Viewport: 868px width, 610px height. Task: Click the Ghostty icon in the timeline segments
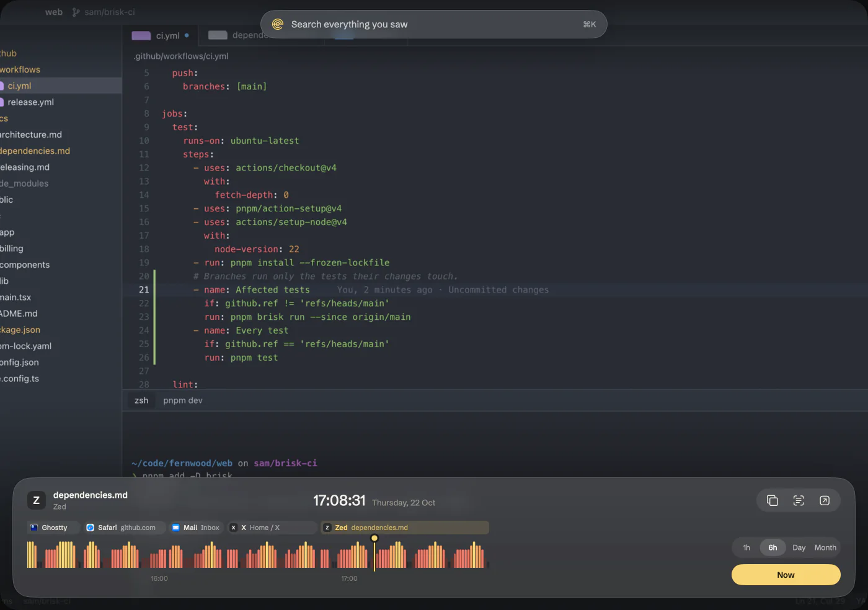pyautogui.click(x=34, y=528)
